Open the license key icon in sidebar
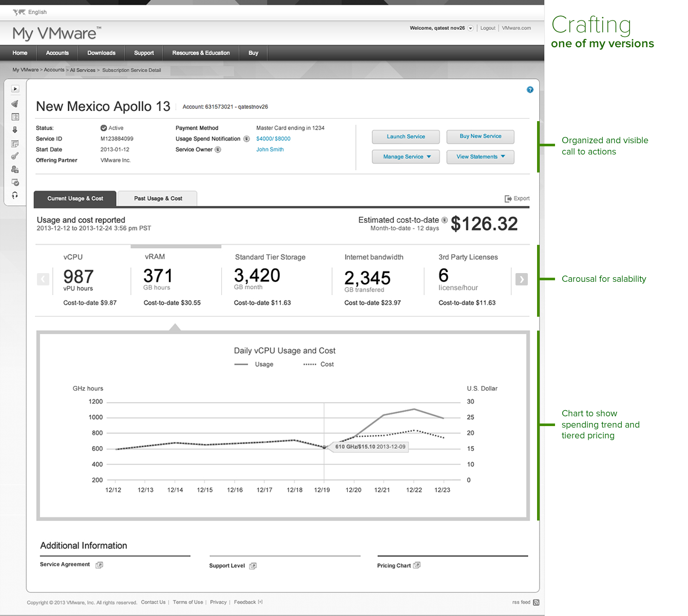Image resolution: width=688 pixels, height=616 pixels. pyautogui.click(x=15, y=156)
